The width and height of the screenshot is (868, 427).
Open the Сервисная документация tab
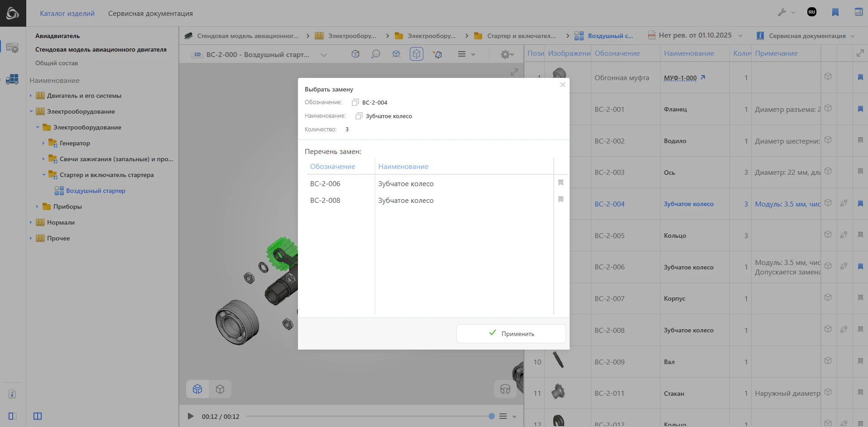point(150,14)
